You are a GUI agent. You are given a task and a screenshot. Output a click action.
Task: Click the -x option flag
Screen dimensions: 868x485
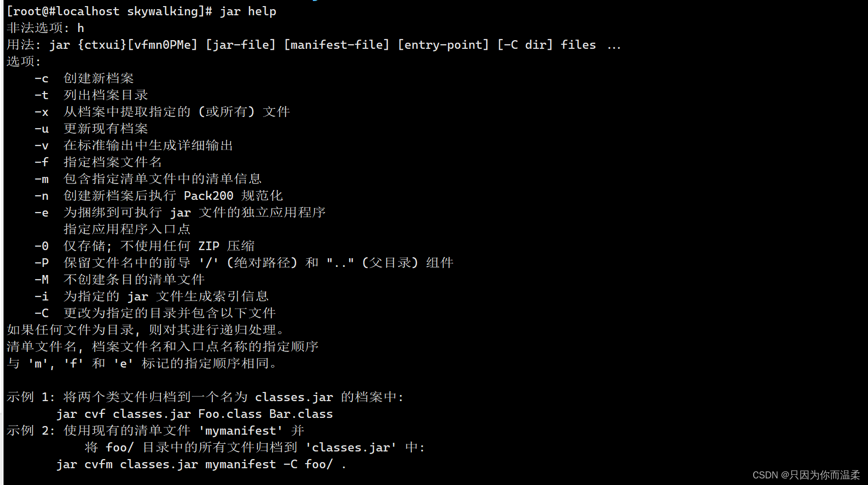[x=42, y=112]
